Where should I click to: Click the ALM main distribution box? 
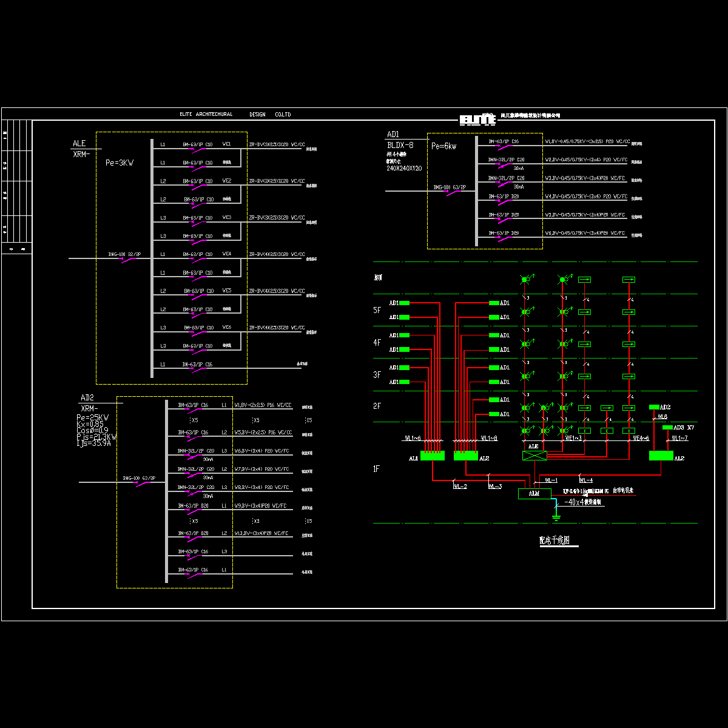[534, 494]
